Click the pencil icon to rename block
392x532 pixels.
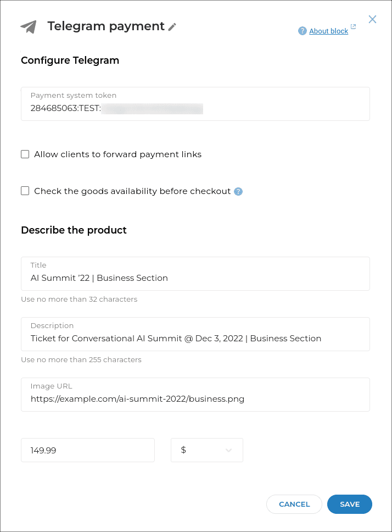[x=172, y=27]
